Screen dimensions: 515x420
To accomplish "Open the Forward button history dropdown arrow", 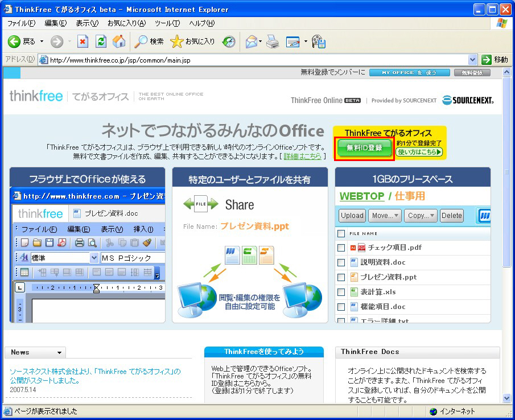I will pos(69,42).
